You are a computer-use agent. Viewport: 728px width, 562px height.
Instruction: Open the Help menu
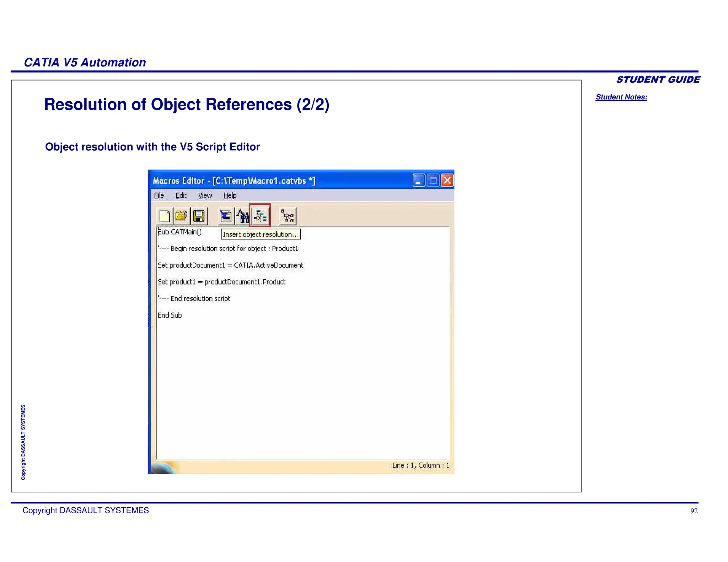click(x=230, y=195)
